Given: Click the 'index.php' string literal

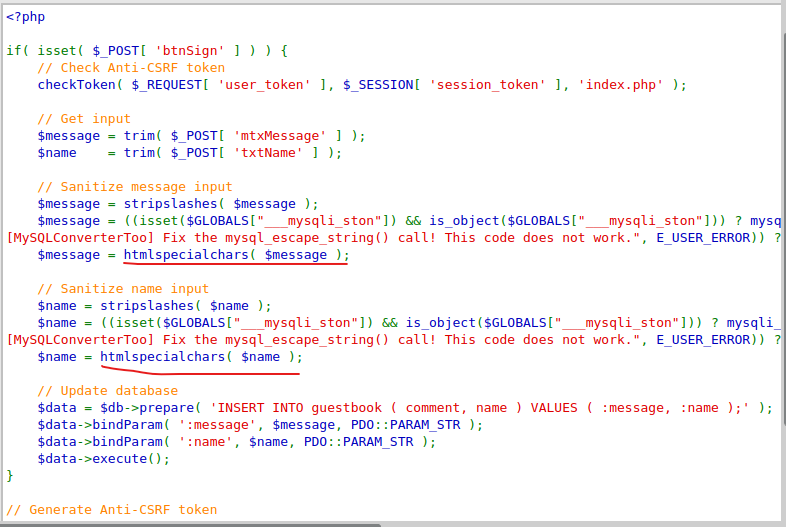Looking at the screenshot, I should (621, 85).
